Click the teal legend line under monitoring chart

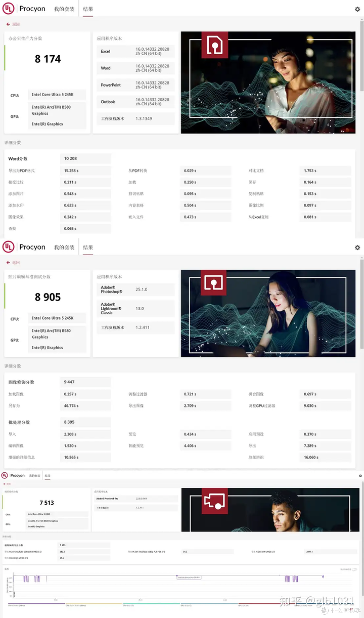[x=152, y=603]
